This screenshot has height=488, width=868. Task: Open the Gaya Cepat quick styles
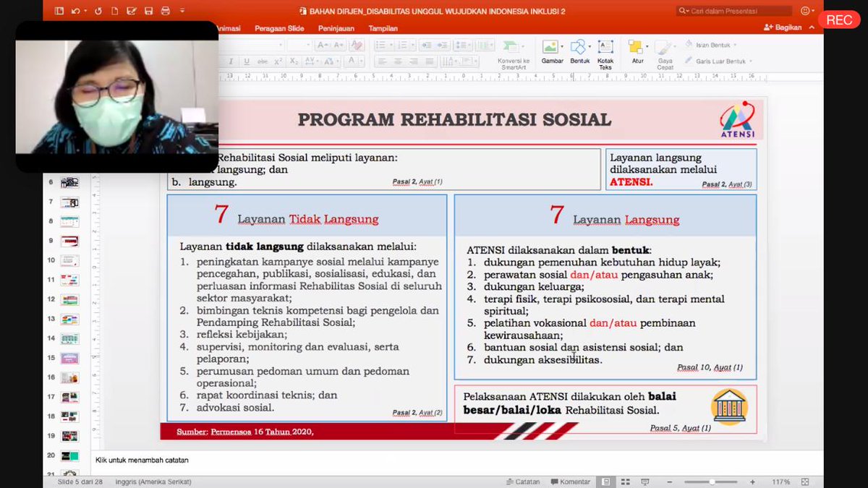[x=665, y=48]
